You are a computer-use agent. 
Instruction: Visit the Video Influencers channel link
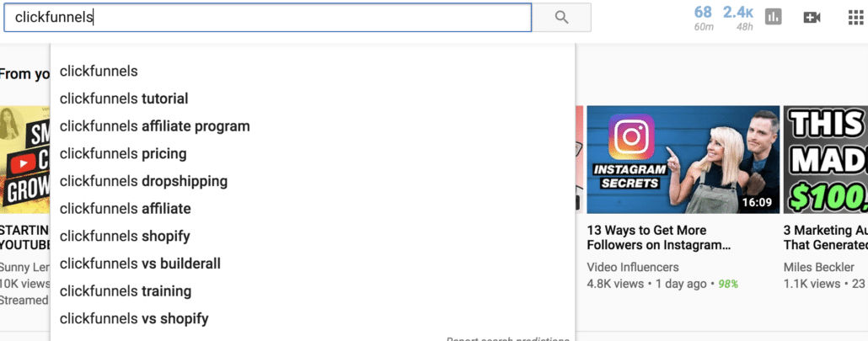[x=633, y=268]
